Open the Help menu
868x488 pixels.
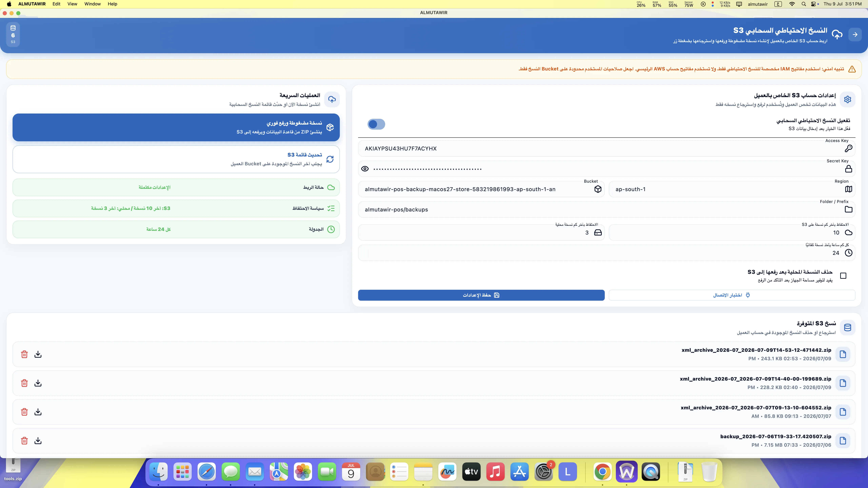point(112,4)
